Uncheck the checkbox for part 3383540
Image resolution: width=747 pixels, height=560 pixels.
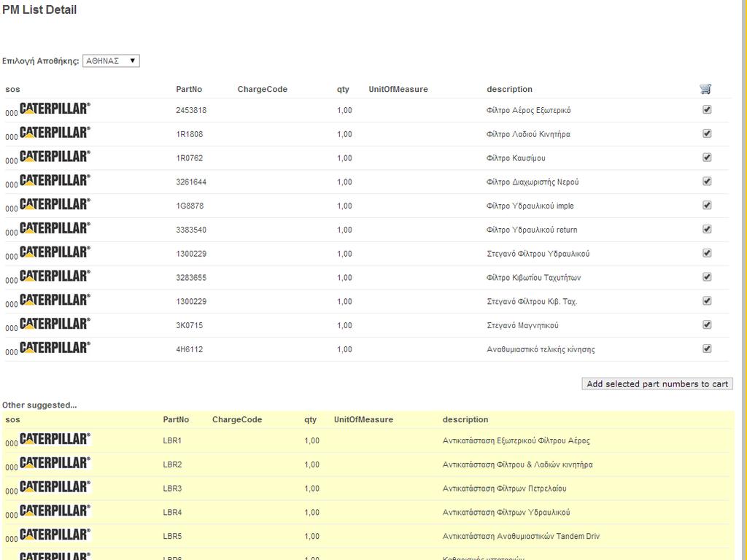pos(707,229)
